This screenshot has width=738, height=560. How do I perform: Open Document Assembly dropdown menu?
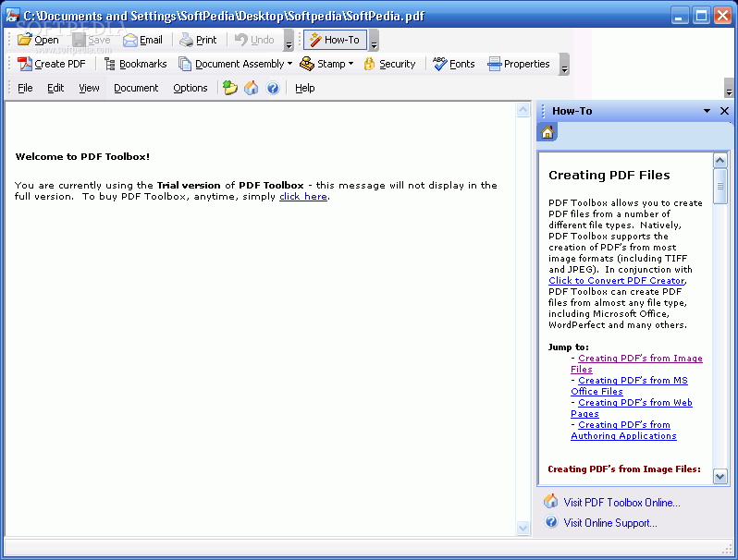click(x=235, y=64)
